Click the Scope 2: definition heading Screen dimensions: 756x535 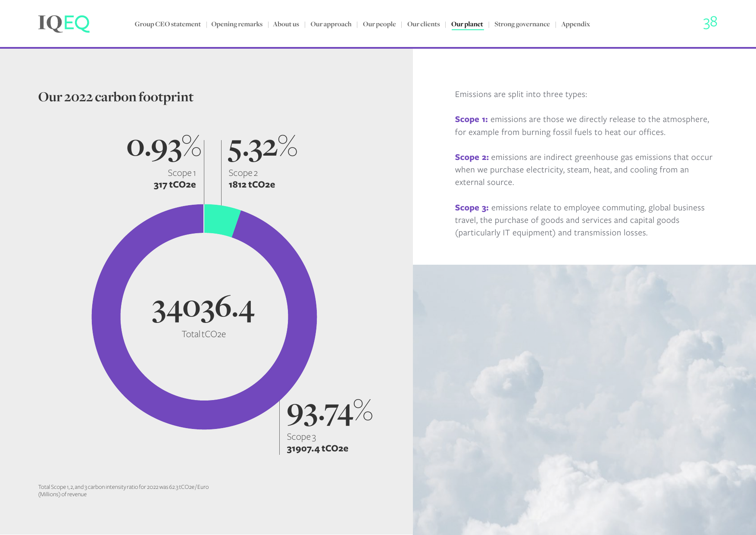(472, 157)
